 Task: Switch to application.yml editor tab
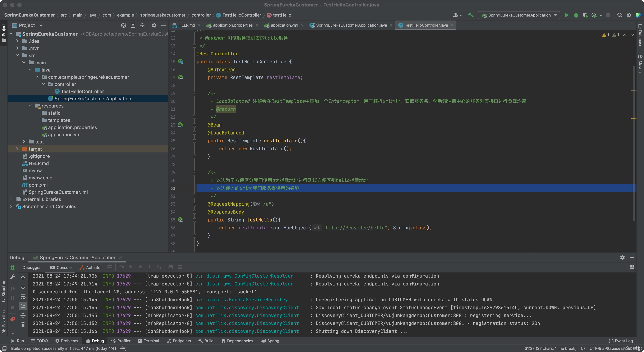(x=284, y=25)
